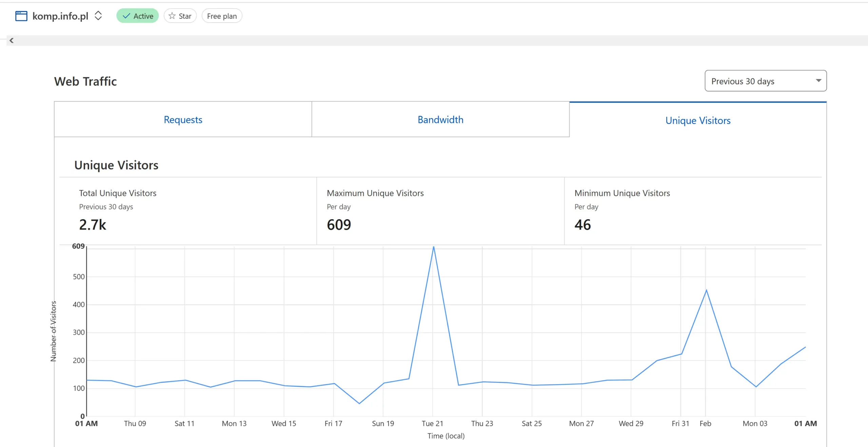Click the Maximum Unique Visitors 609 value

pos(339,225)
